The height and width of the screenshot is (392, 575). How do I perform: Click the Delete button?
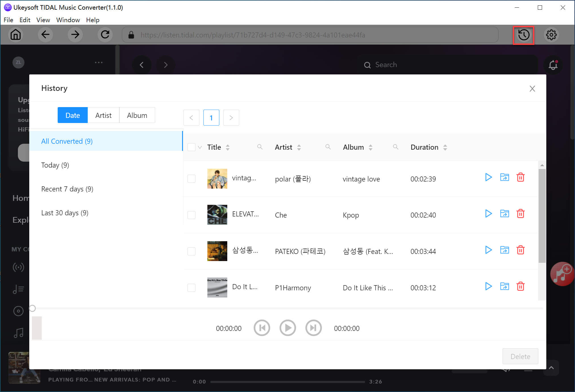pyautogui.click(x=520, y=356)
